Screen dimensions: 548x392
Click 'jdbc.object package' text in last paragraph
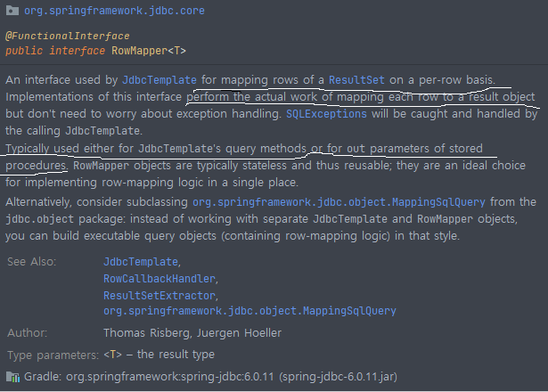click(65, 219)
